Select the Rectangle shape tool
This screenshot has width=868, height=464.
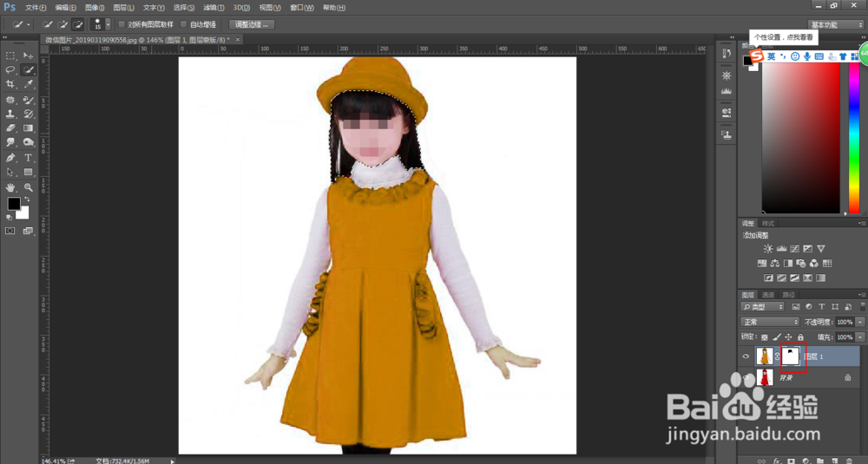click(x=29, y=173)
